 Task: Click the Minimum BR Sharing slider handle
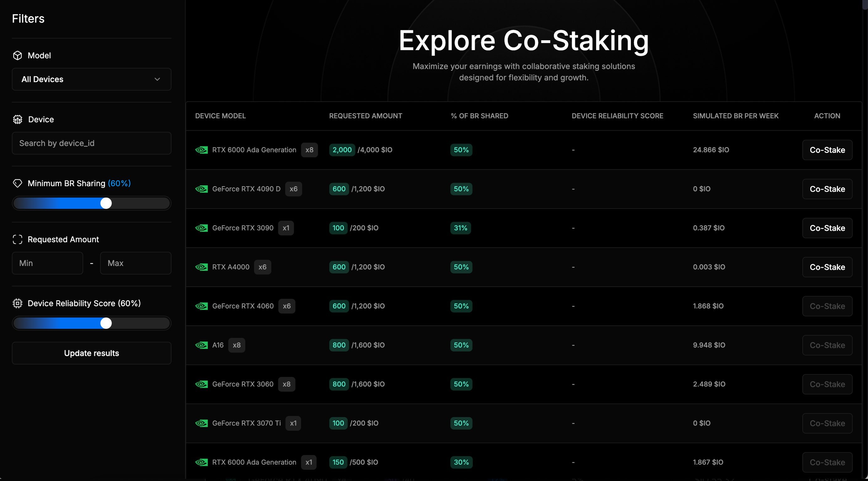point(106,203)
